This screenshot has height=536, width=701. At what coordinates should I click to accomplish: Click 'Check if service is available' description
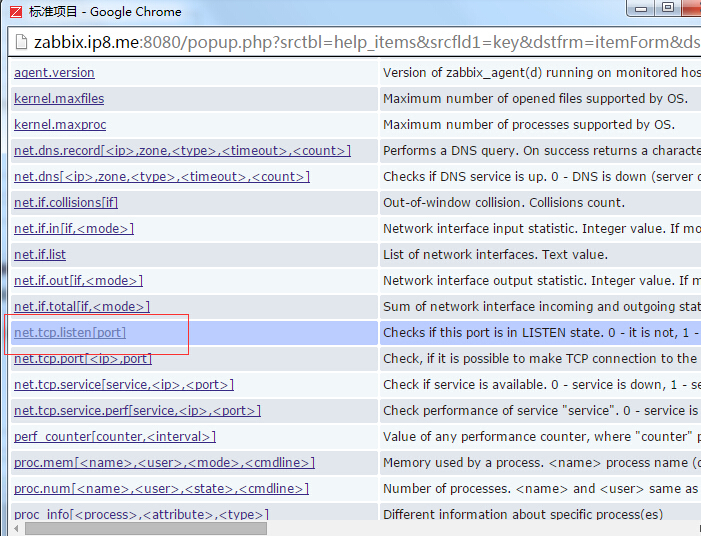542,384
